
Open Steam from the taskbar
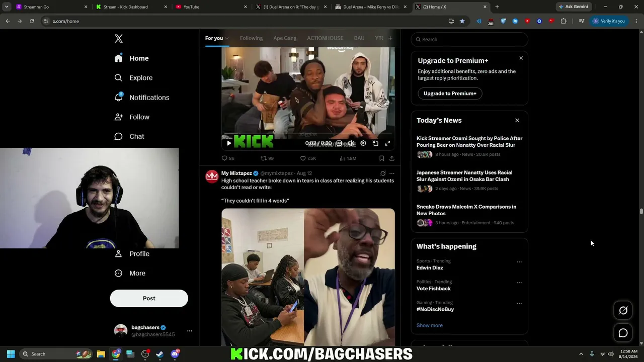click(159, 354)
